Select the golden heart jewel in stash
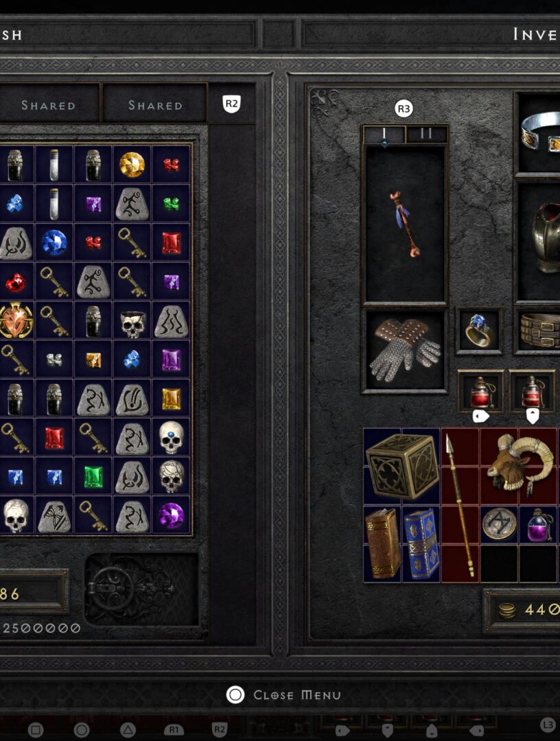560x741 pixels. coord(15,320)
